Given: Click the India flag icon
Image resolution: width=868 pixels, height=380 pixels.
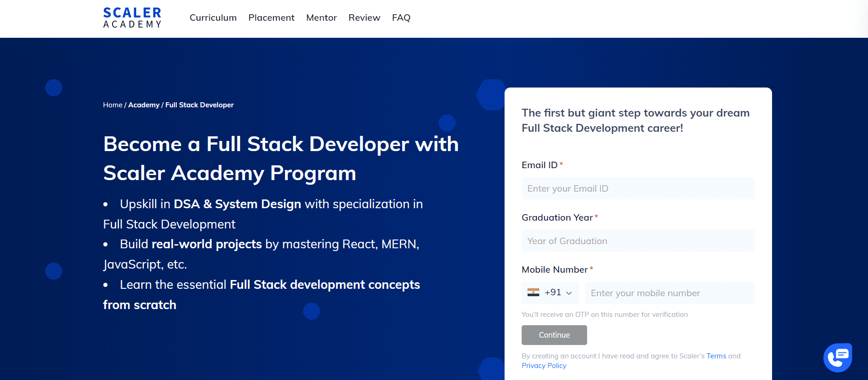Looking at the screenshot, I should pos(533,292).
